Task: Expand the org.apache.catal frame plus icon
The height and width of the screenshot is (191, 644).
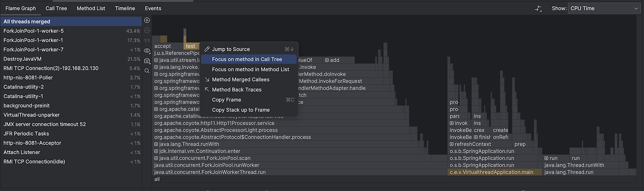Action: (x=156, y=109)
